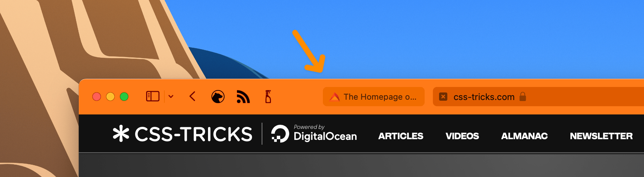Focus the css-tricks.com address field
644x177 pixels.
[538, 97]
